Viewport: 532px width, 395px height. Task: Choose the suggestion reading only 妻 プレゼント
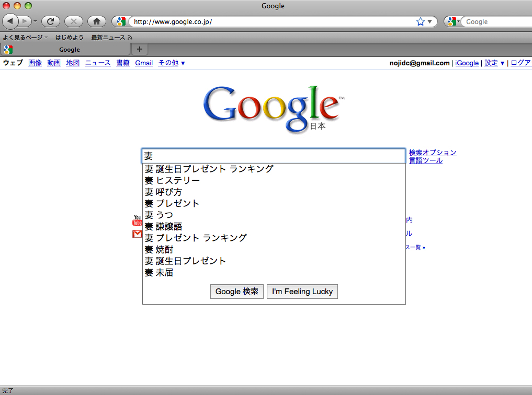[x=274, y=203]
